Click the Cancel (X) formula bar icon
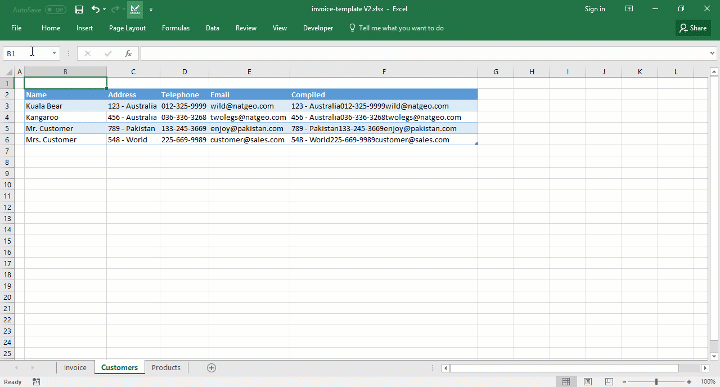The width and height of the screenshot is (720, 387). click(x=87, y=54)
